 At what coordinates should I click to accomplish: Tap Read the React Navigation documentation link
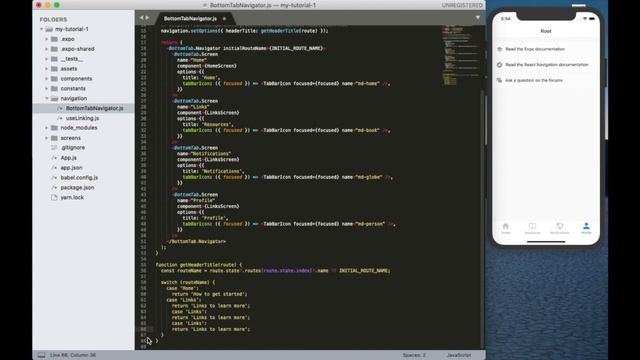pos(547,64)
